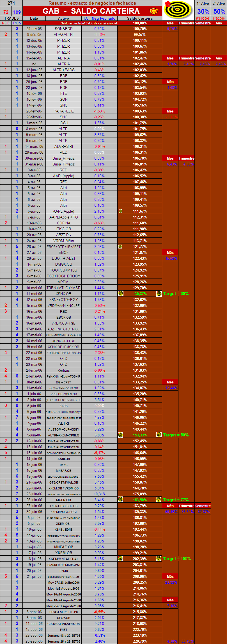Select the final balance '220,79%'
The image size is (227, 644).
(140, 641)
